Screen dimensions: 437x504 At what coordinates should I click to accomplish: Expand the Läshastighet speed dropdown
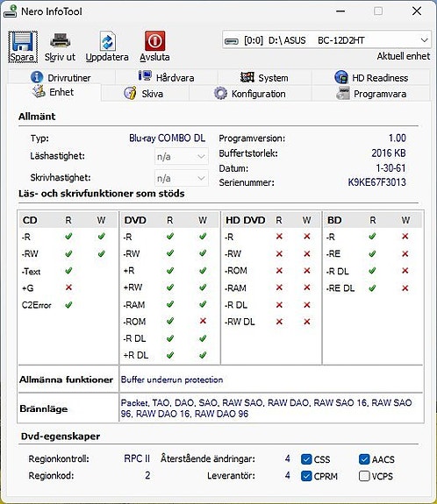(x=181, y=157)
